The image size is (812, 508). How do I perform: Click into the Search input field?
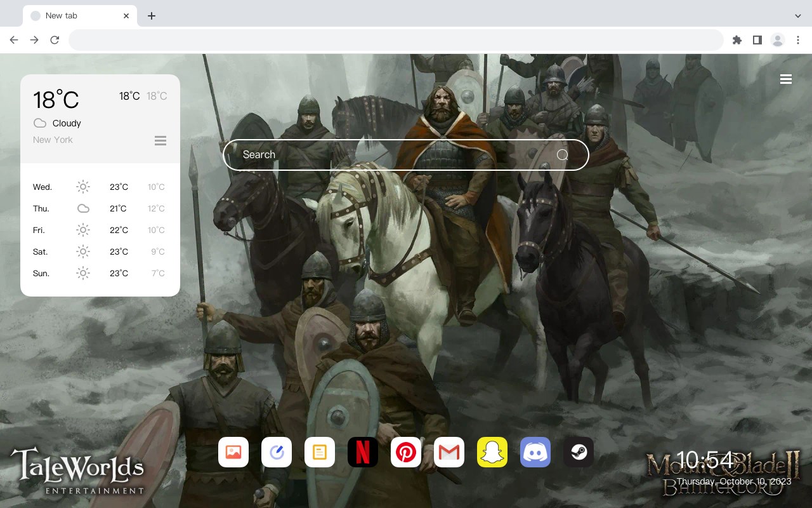[406, 155]
